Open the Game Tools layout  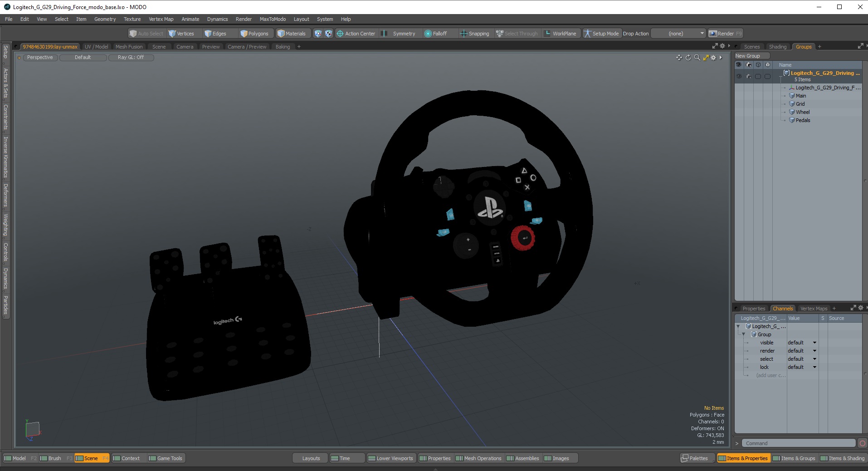(x=166, y=458)
